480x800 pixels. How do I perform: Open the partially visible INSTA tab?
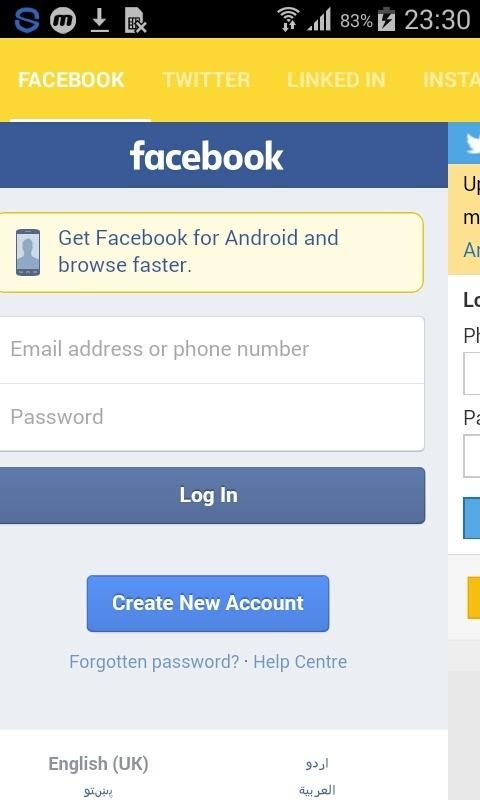click(x=451, y=80)
